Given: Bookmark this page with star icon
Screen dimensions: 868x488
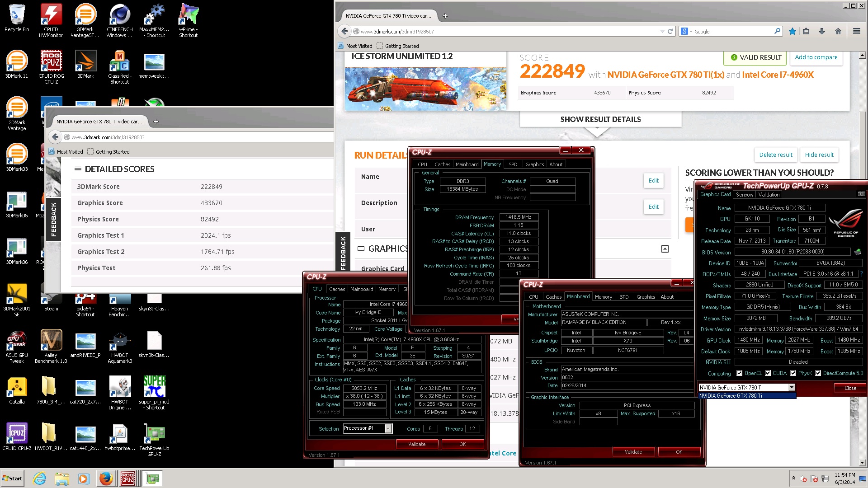Looking at the screenshot, I should click(793, 31).
